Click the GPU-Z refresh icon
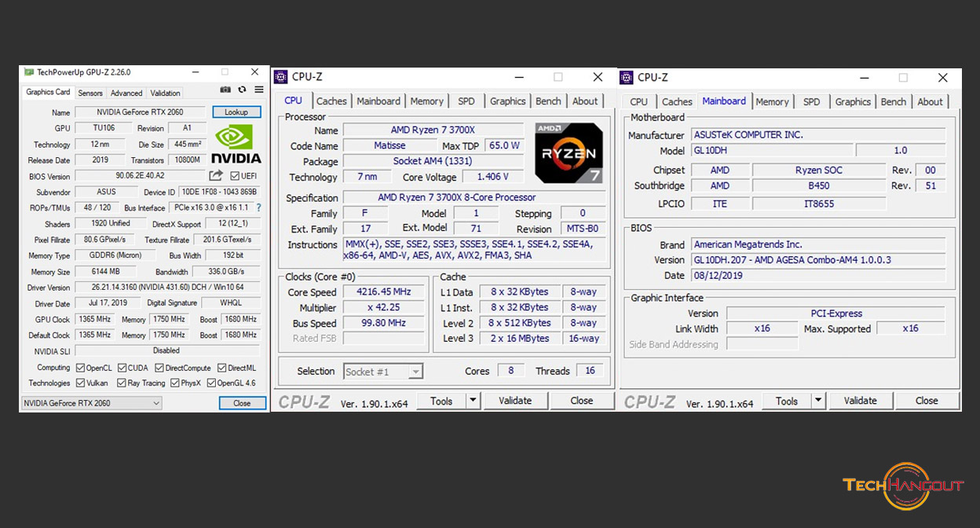The height and width of the screenshot is (528, 980). pyautogui.click(x=242, y=90)
